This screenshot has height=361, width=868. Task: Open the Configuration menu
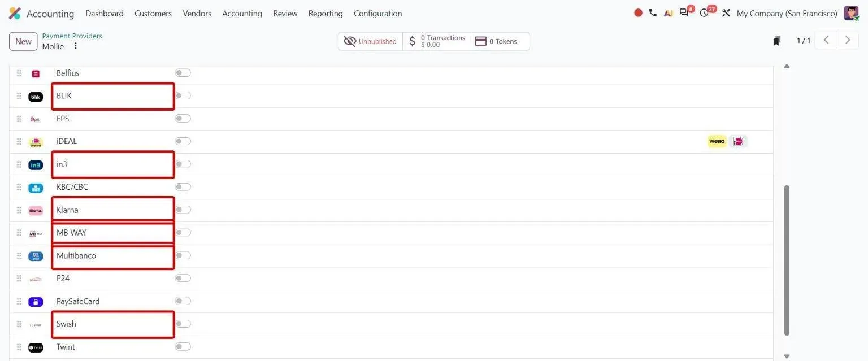[x=378, y=13]
